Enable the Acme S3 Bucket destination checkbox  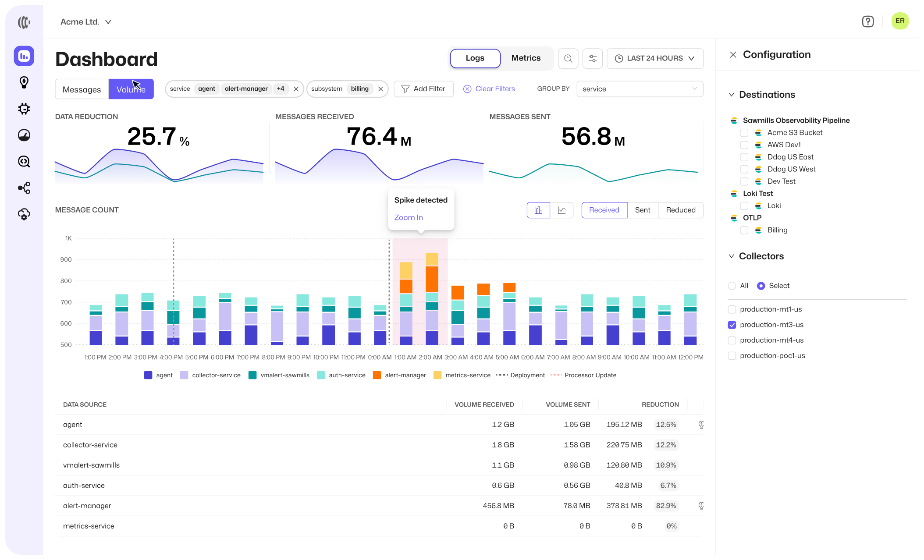pos(744,133)
